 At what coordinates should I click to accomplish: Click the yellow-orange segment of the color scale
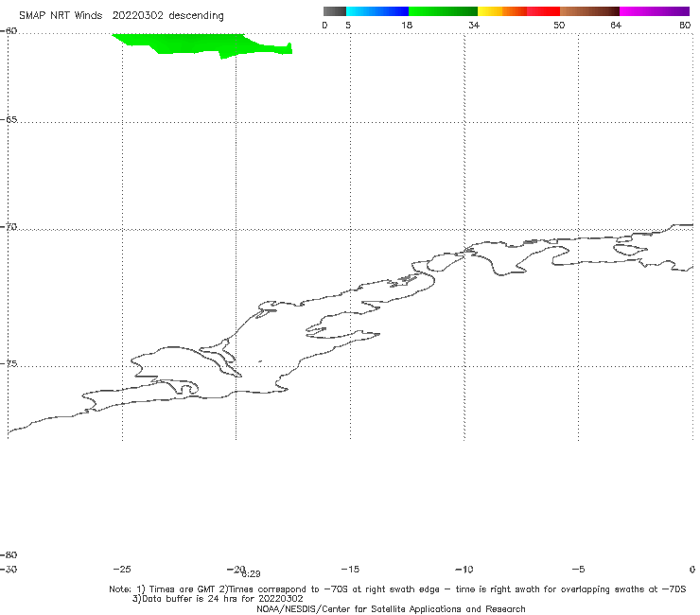[x=501, y=11]
